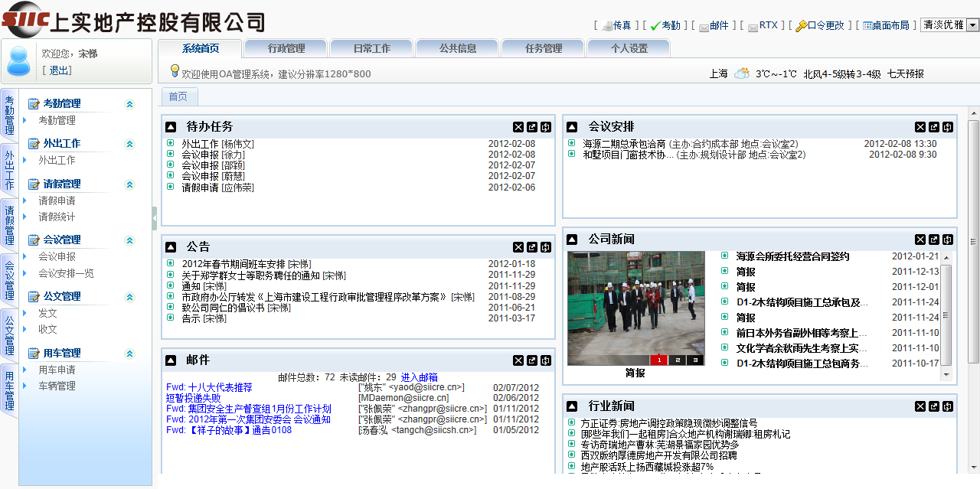The height and width of the screenshot is (489, 980).
Task: Open news 海源会所委托经营合同签约
Action: [x=793, y=256]
